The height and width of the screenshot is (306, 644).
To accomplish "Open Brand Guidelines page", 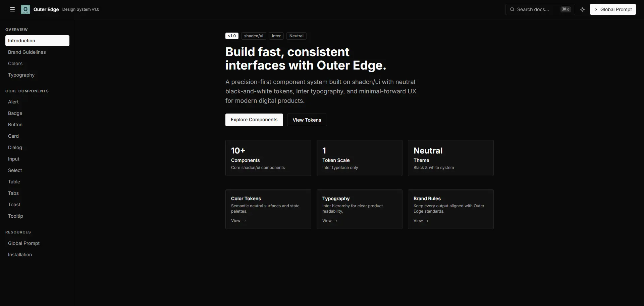I will coord(37,52).
